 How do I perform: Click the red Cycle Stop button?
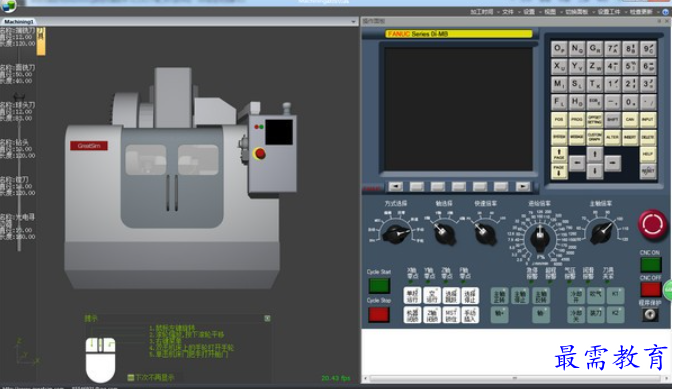[x=379, y=314]
